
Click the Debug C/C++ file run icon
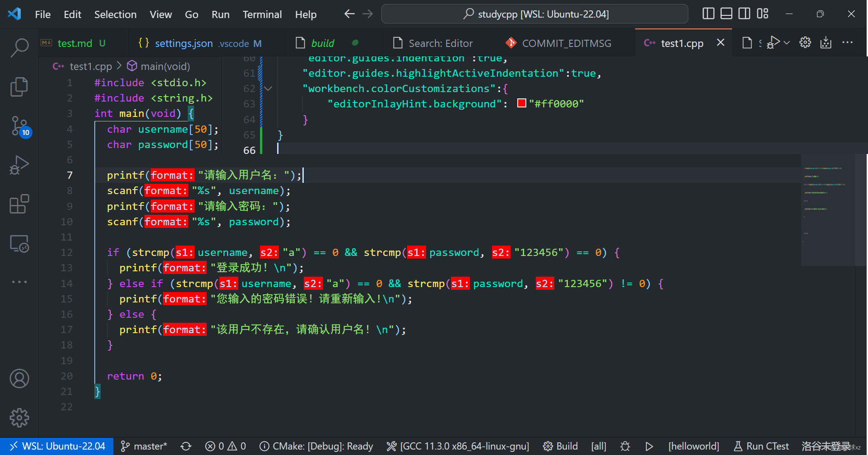773,42
